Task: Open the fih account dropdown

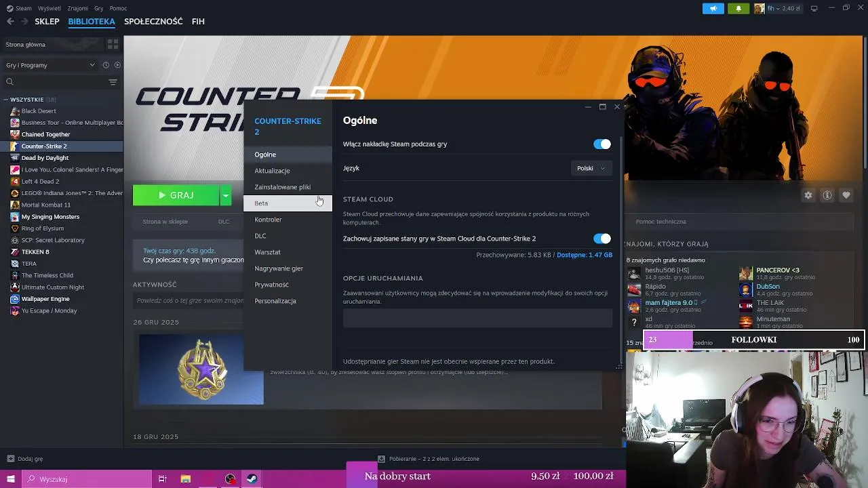Action: (778, 8)
